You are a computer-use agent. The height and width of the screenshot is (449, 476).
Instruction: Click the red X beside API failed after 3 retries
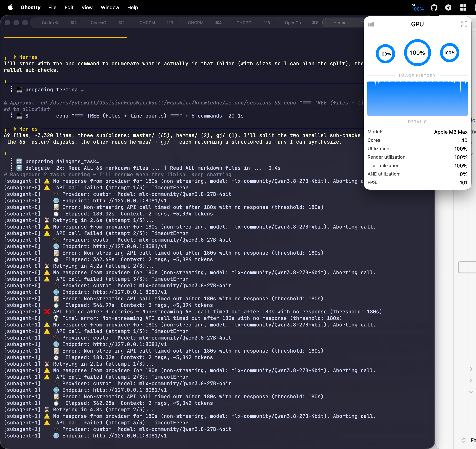tap(47, 312)
